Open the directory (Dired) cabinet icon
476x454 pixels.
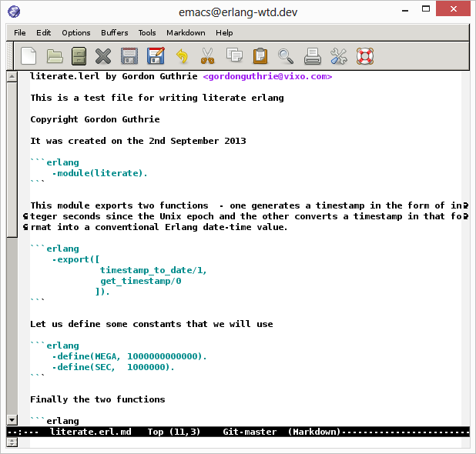pos(79,56)
